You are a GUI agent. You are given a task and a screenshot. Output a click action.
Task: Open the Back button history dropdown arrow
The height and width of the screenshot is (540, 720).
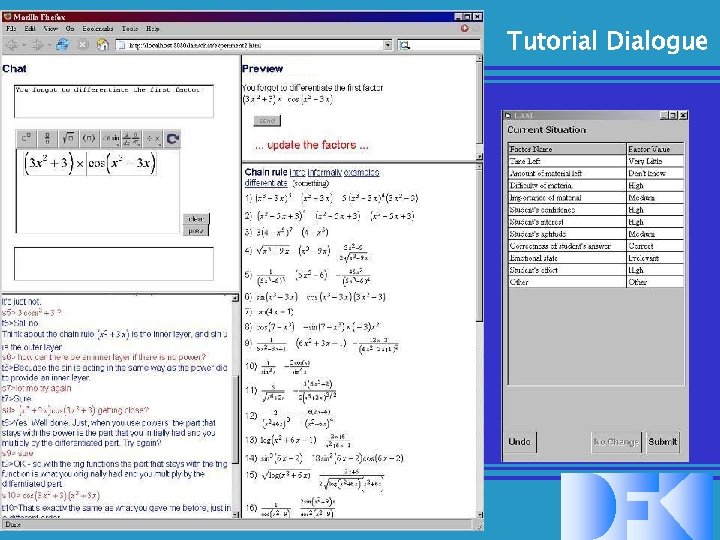[24, 45]
